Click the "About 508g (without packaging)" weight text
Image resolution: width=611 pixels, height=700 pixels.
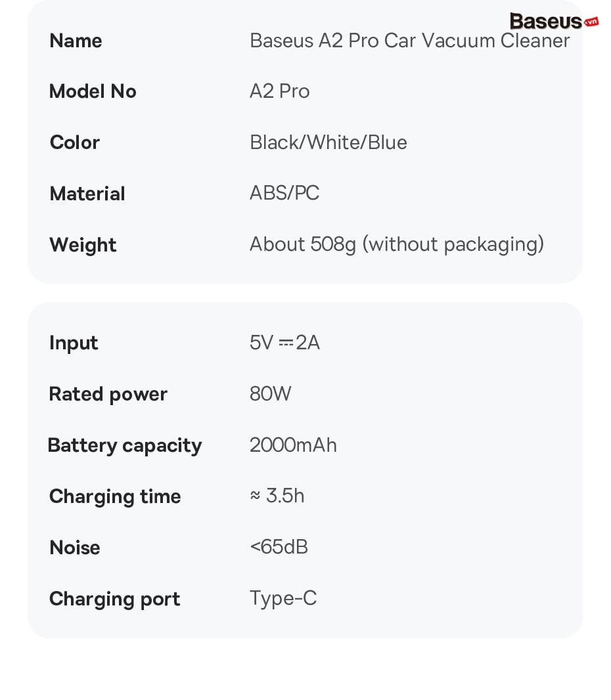[396, 244]
